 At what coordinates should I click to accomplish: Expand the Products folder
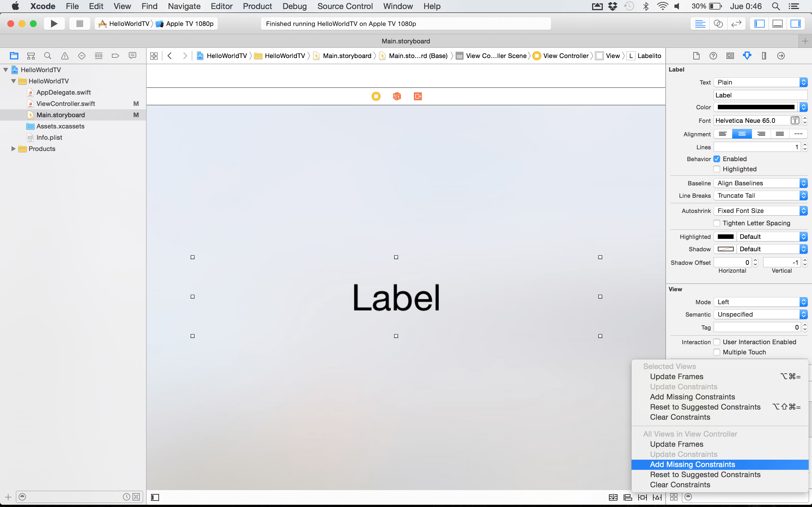(x=14, y=148)
